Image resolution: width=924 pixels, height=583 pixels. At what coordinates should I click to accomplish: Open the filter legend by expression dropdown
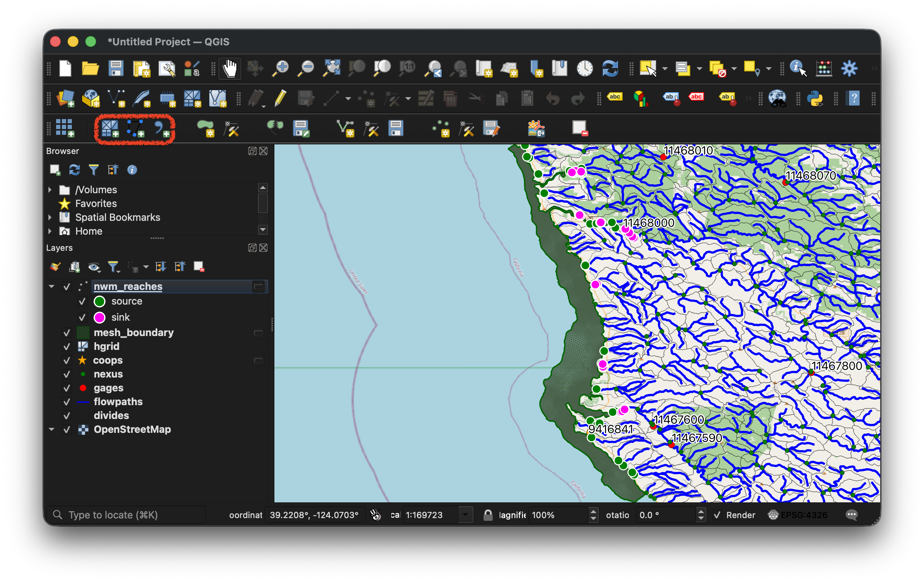(146, 267)
